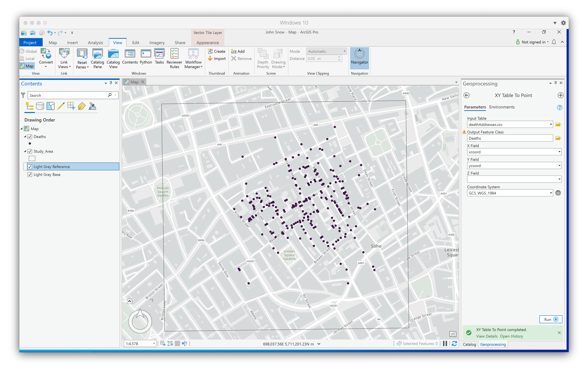
Task: Uncheck Light Gray Base layer
Action: (30, 174)
